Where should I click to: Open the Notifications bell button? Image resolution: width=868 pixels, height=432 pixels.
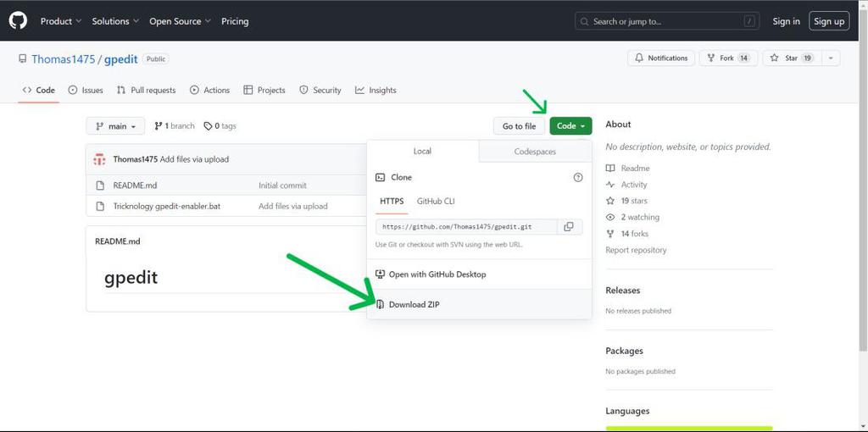click(661, 58)
